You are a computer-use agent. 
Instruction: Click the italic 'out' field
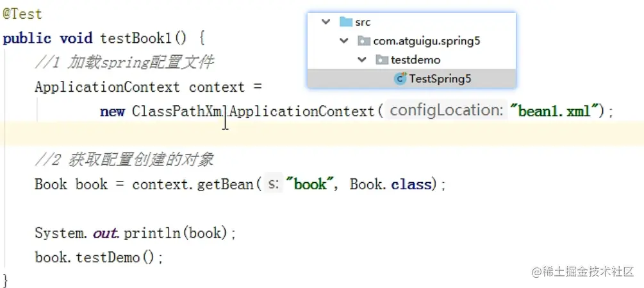tap(105, 233)
